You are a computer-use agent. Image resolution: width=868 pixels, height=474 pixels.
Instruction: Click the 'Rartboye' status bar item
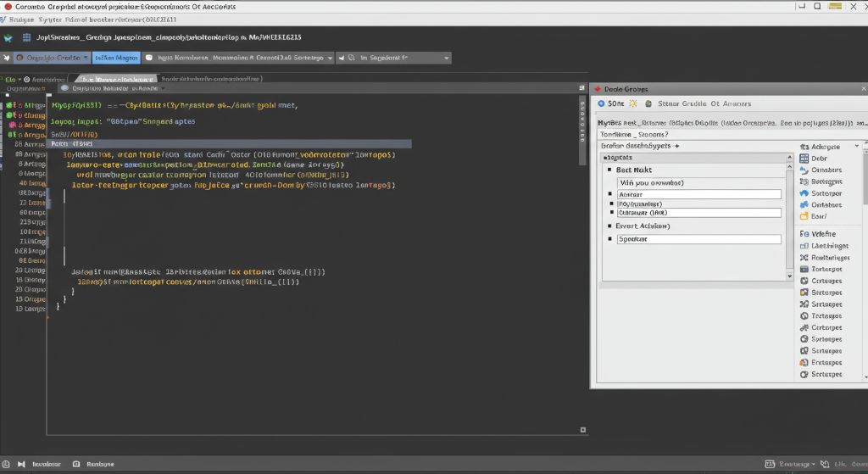click(x=100, y=464)
